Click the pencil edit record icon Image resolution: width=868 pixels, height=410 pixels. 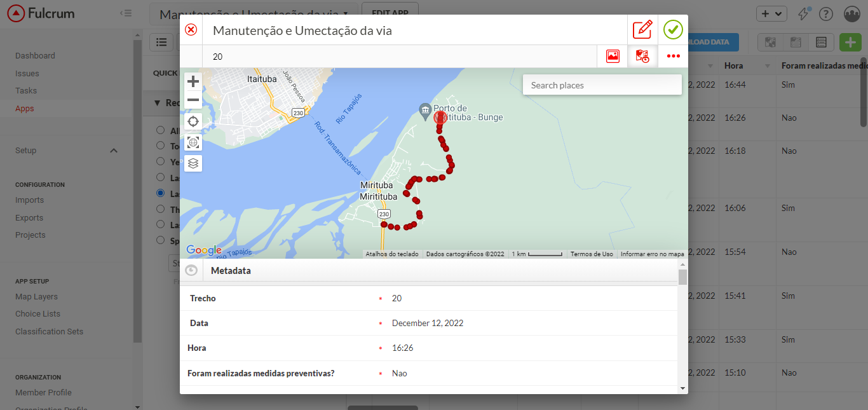642,30
